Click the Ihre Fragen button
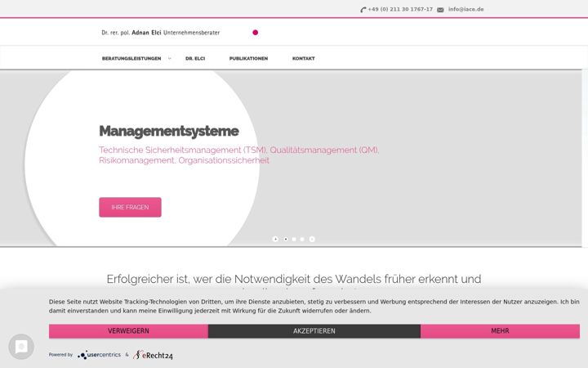The height and width of the screenshot is (368, 588). (x=130, y=207)
